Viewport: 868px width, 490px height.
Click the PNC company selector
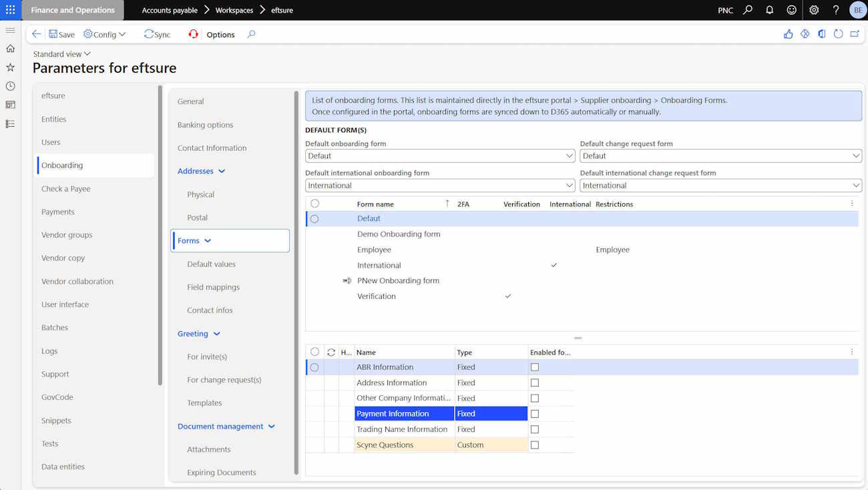coord(725,10)
